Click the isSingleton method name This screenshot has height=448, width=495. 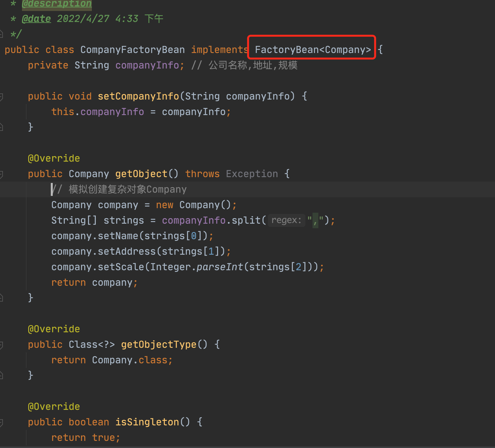(x=147, y=422)
